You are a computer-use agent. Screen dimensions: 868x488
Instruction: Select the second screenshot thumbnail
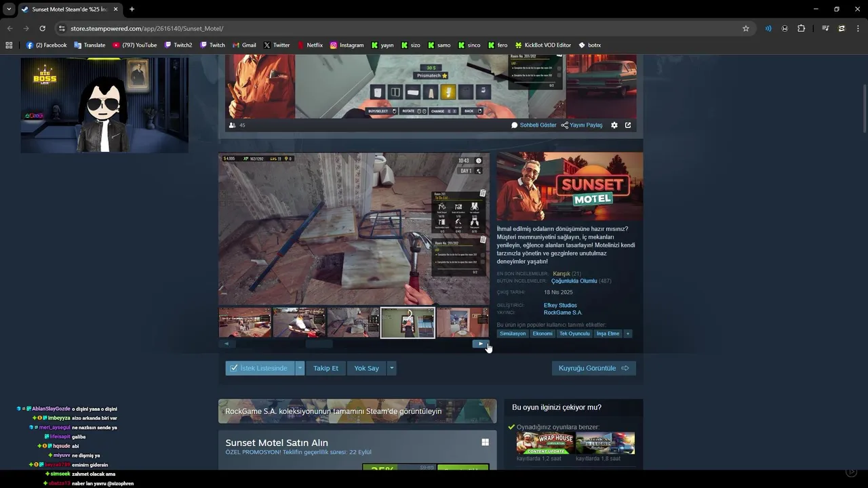pyautogui.click(x=299, y=323)
